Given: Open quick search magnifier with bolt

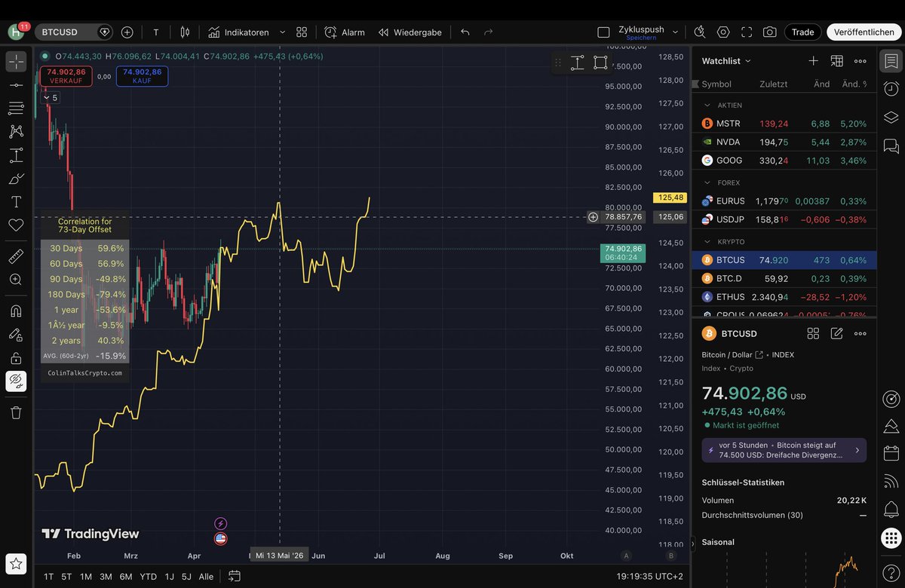Looking at the screenshot, I should tap(700, 32).
